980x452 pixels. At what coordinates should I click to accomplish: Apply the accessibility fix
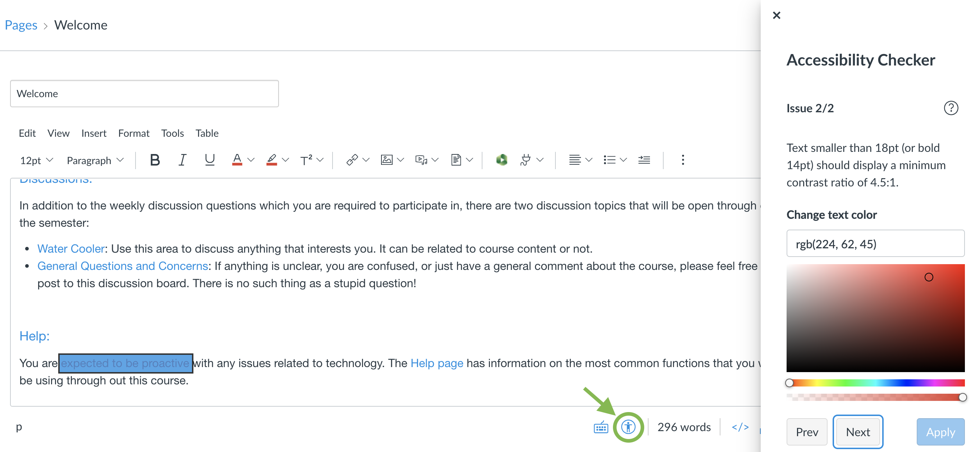pos(940,432)
